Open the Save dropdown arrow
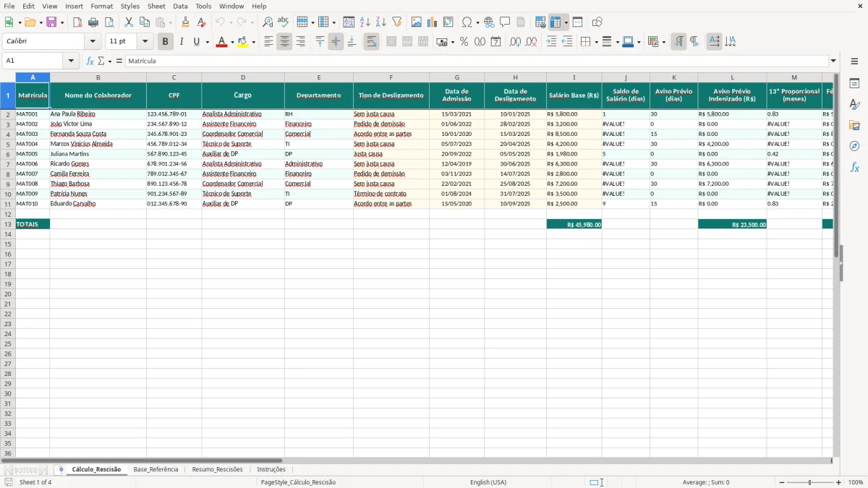The height and width of the screenshot is (488, 868). click(x=61, y=22)
